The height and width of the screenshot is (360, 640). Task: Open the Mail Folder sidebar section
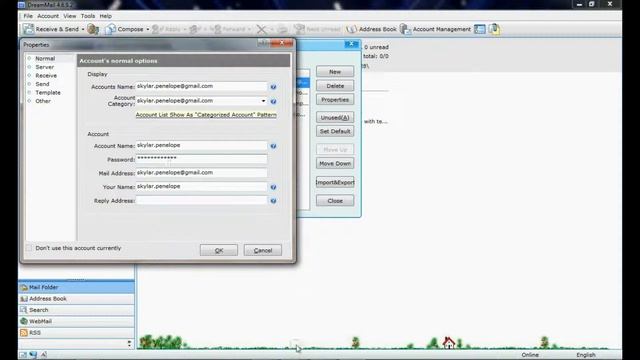(x=76, y=287)
